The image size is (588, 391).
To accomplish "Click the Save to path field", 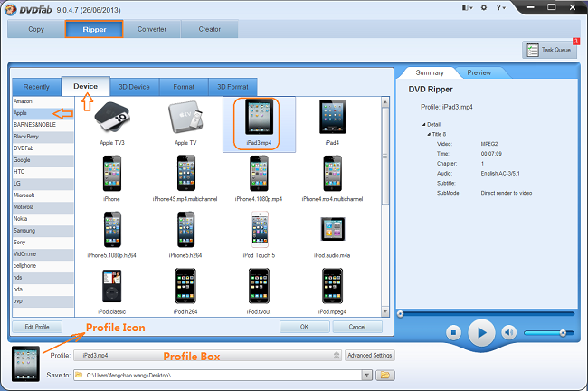I will pos(218,375).
